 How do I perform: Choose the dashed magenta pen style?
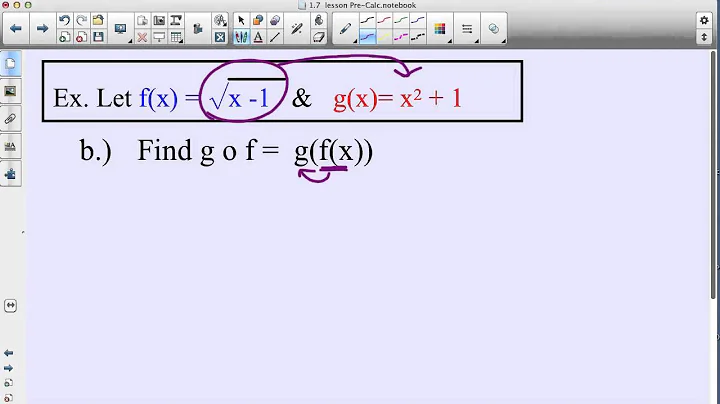tap(401, 37)
